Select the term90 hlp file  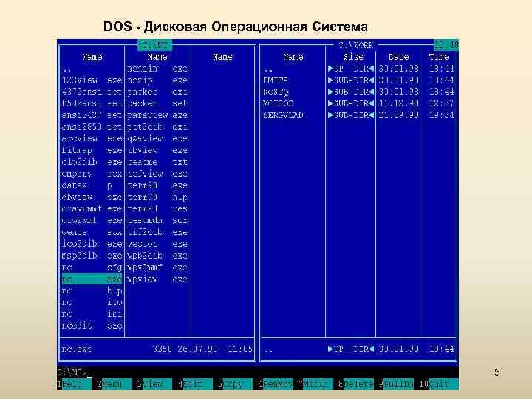tap(157, 197)
